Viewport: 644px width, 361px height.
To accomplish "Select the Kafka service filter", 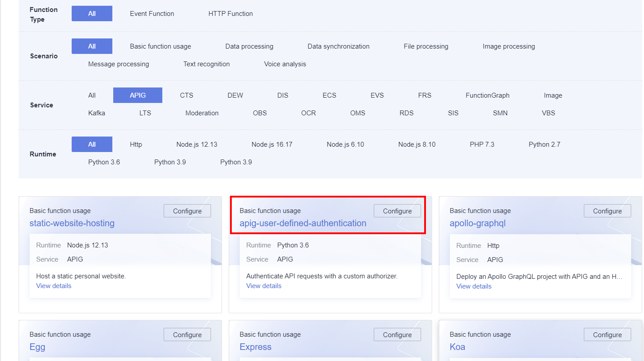I will pos(96,113).
